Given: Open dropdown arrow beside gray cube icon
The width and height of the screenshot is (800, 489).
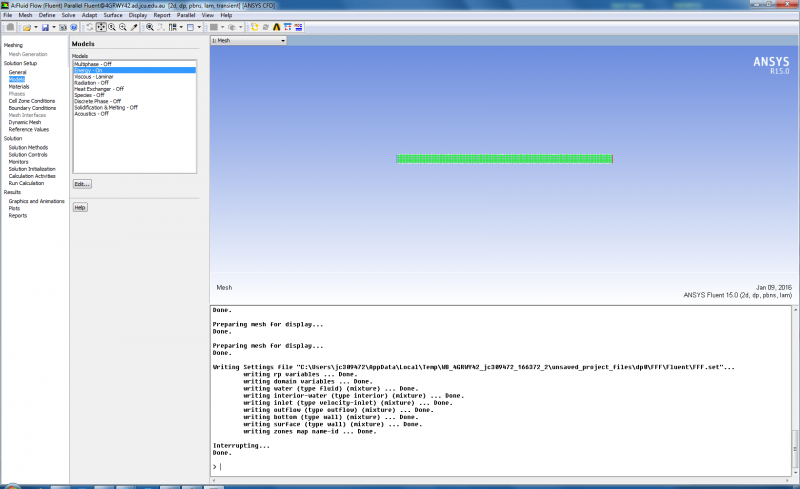Looking at the screenshot, I should tap(241, 27).
